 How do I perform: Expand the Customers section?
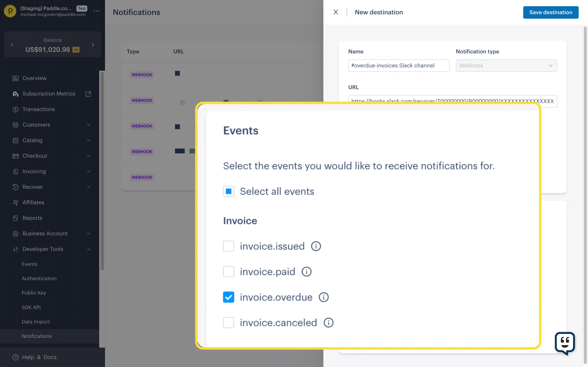pyautogui.click(x=88, y=125)
